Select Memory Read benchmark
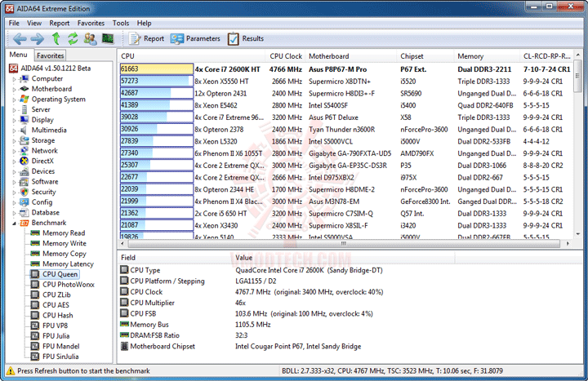 pos(58,233)
